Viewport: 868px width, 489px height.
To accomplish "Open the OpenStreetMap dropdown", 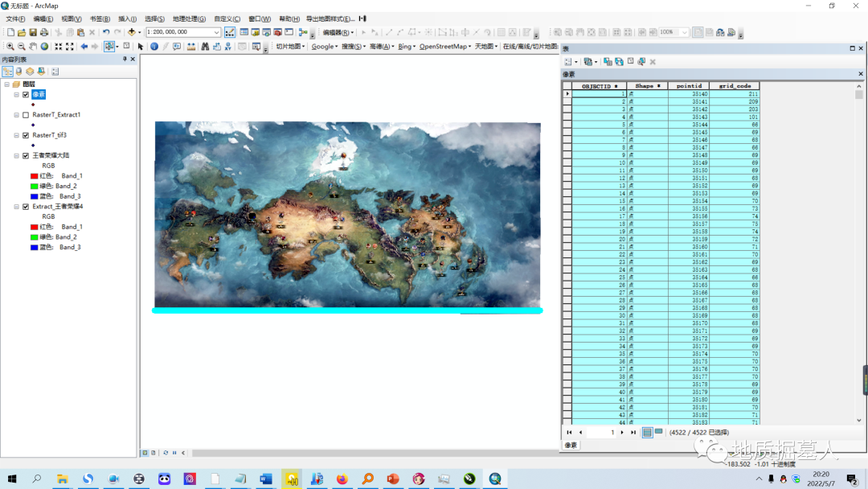I will [x=445, y=47].
